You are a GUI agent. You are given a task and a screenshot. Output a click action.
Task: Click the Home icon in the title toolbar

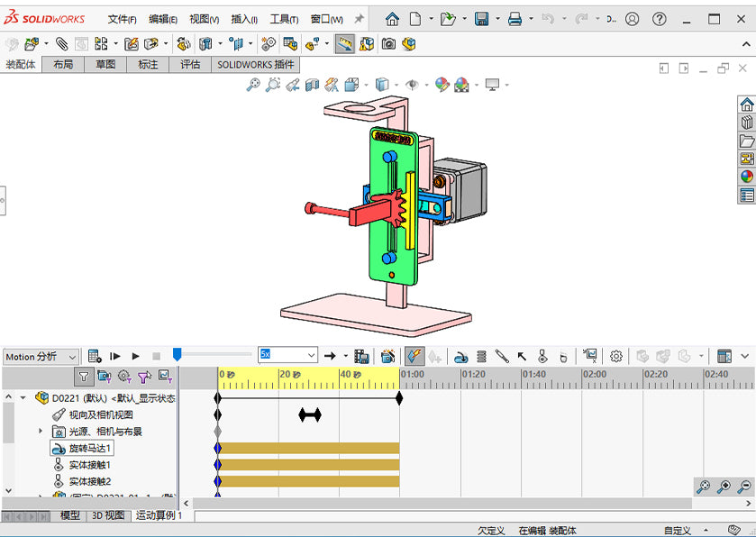[392, 19]
